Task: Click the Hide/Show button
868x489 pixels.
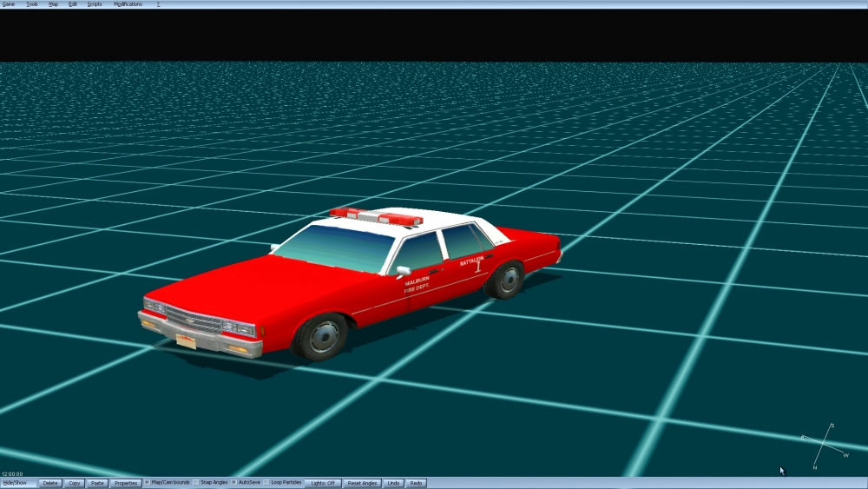Action: (18, 483)
